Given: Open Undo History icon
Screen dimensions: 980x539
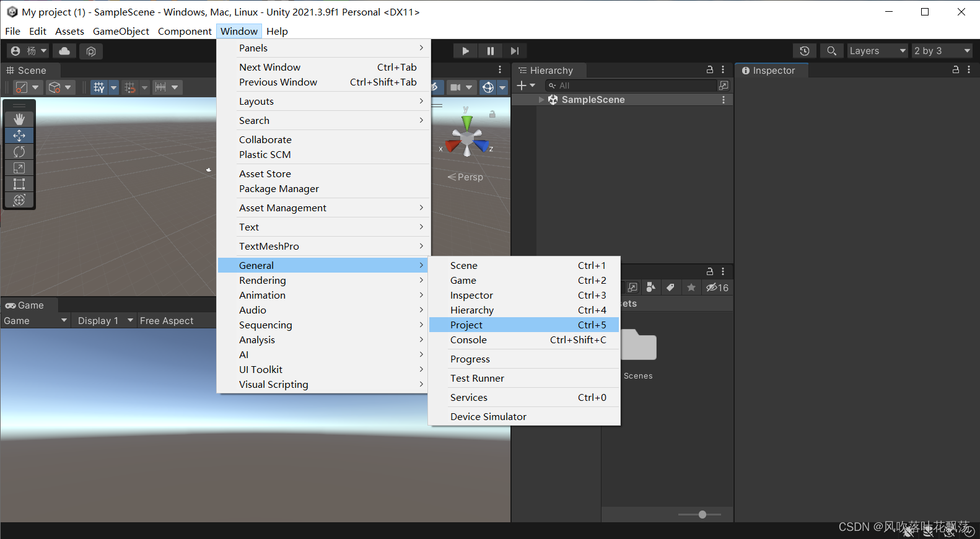Looking at the screenshot, I should tap(805, 51).
